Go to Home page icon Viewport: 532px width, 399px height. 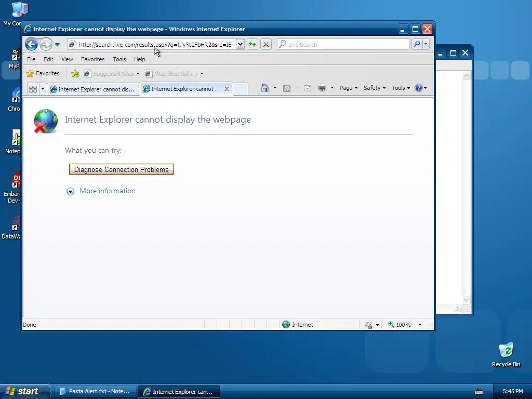pyautogui.click(x=264, y=88)
